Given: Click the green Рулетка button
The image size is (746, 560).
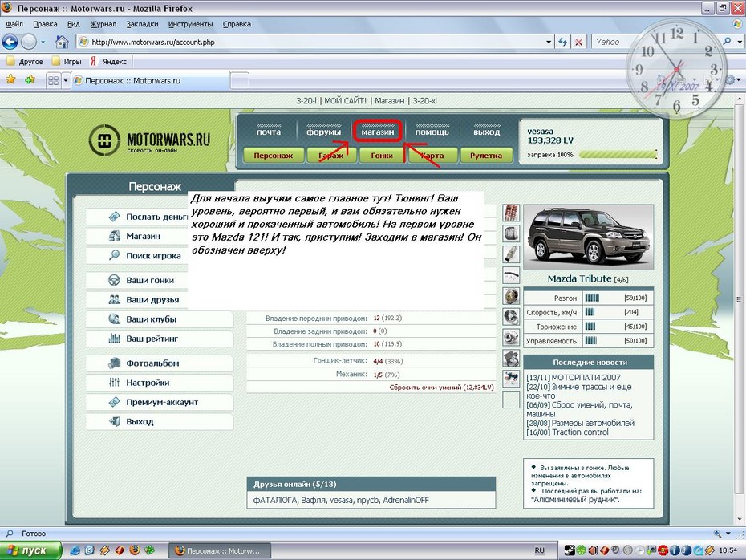Looking at the screenshot, I should [x=486, y=156].
